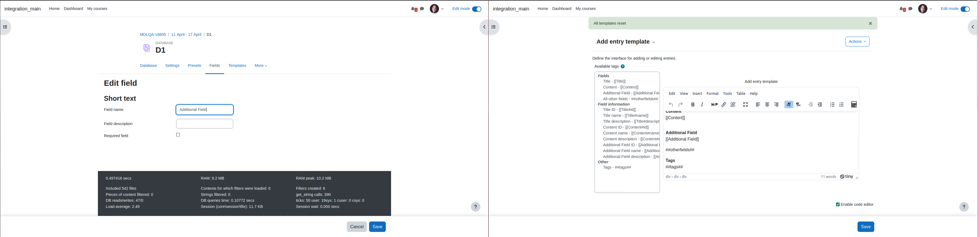Open messaging chat icon in the right window
The image size is (980, 237).
click(x=910, y=9)
